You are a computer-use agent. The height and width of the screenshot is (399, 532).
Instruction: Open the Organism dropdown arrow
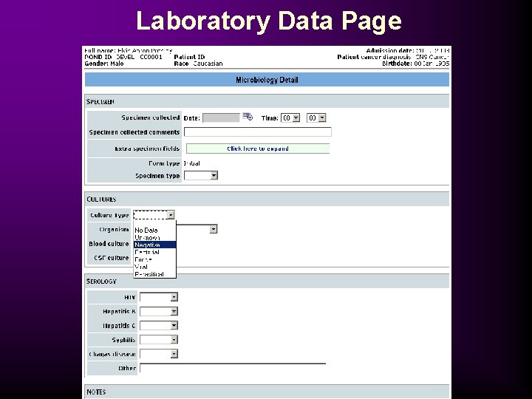pos(213,229)
